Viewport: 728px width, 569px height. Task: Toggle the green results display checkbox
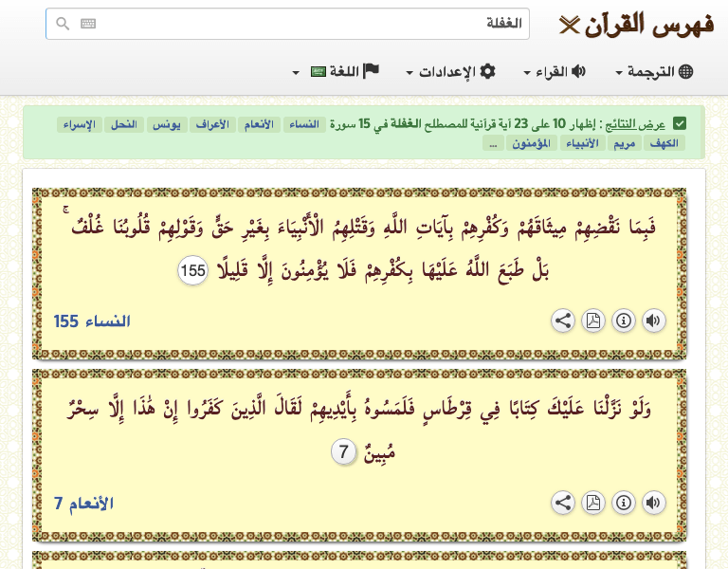tap(680, 124)
